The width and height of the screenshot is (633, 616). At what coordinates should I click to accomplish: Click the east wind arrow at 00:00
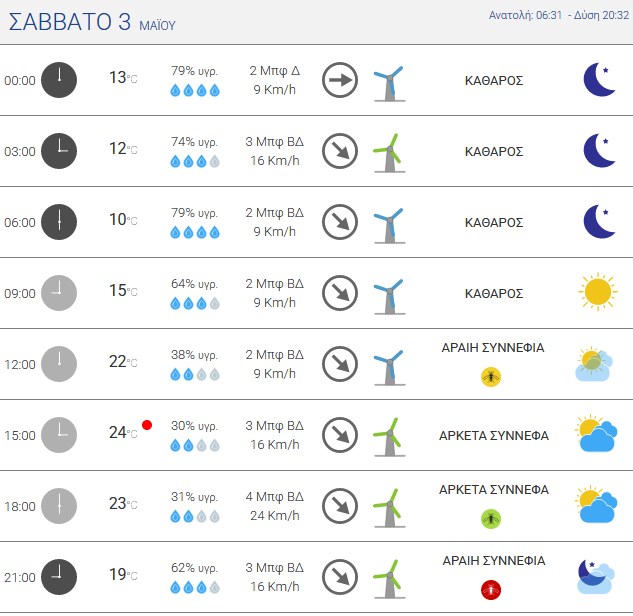pos(340,80)
